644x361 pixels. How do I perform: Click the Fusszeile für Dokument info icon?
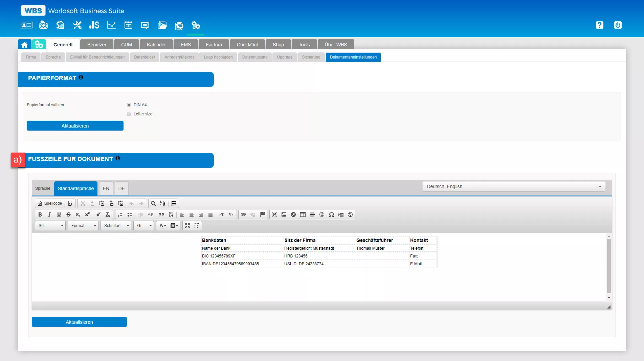[118, 158]
